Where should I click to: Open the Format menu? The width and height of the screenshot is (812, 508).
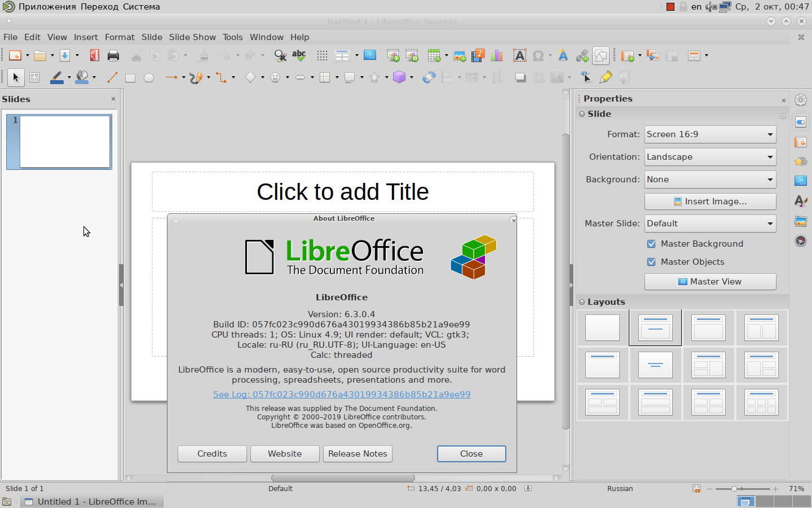tap(120, 37)
